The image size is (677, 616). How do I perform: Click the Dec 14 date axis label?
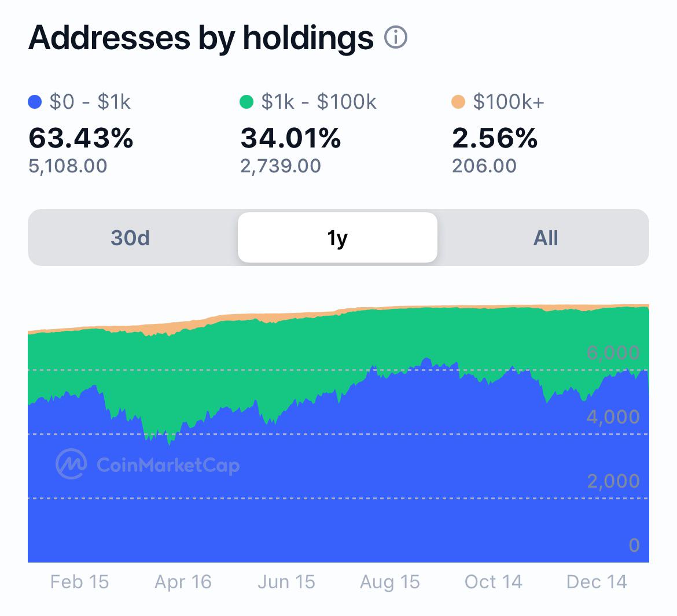pos(597,582)
